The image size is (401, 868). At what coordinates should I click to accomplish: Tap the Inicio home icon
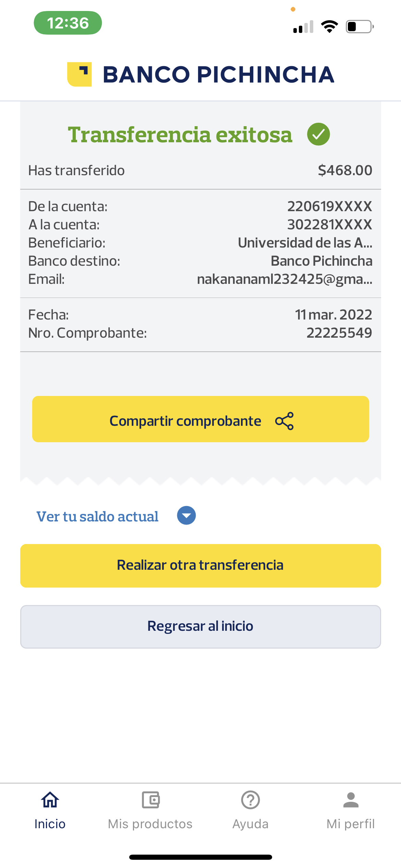(50, 800)
